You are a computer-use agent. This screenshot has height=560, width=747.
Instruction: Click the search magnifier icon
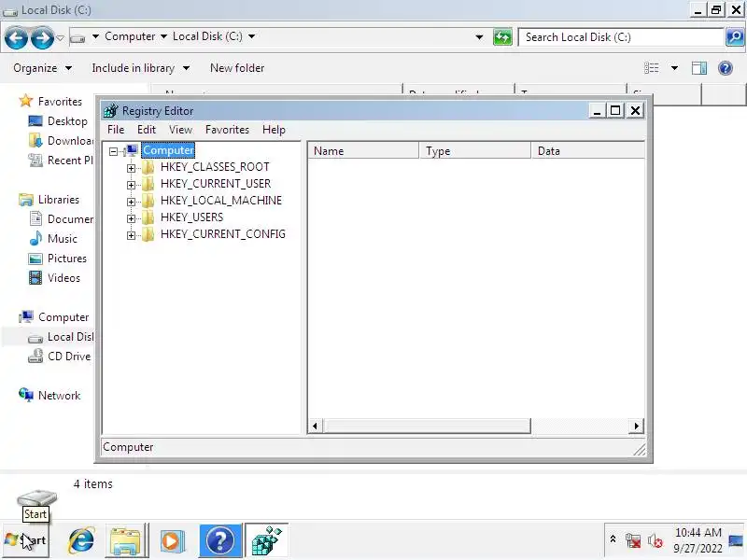click(735, 37)
